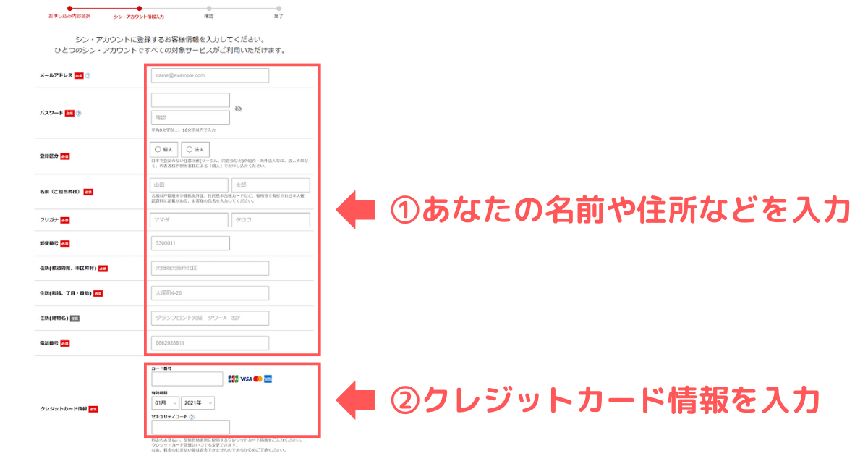
Task: Open the 2021年 expiration year dropdown
Action: (x=197, y=402)
